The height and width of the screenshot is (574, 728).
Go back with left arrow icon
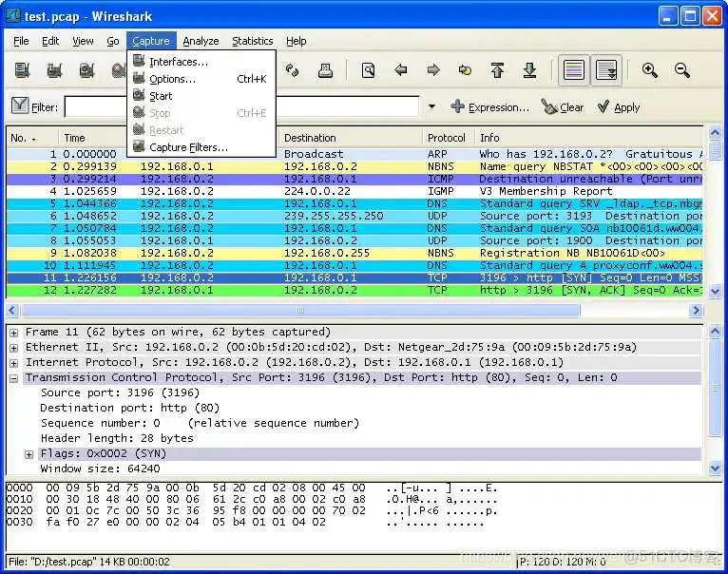coord(401,70)
